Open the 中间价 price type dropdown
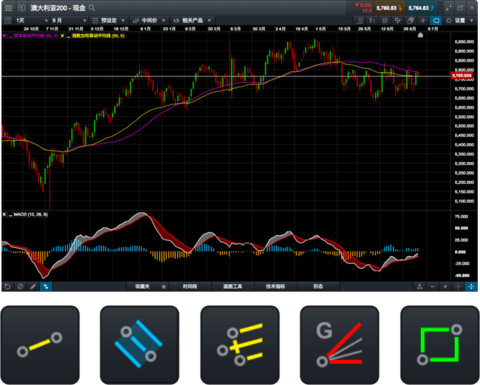 (149, 21)
